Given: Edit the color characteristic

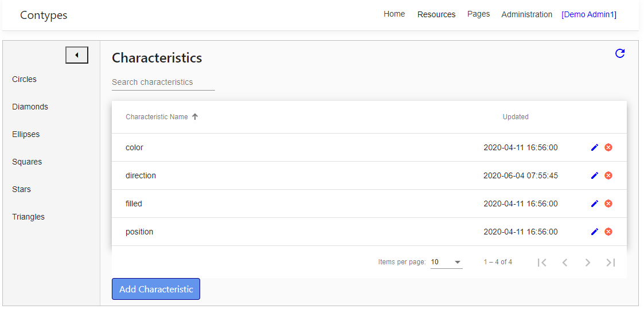Looking at the screenshot, I should point(594,147).
